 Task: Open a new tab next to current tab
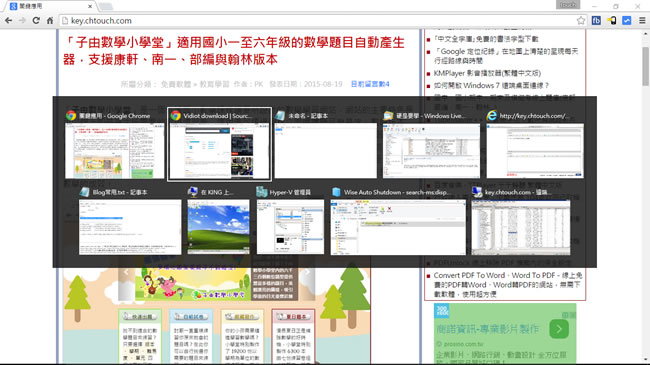106,6
